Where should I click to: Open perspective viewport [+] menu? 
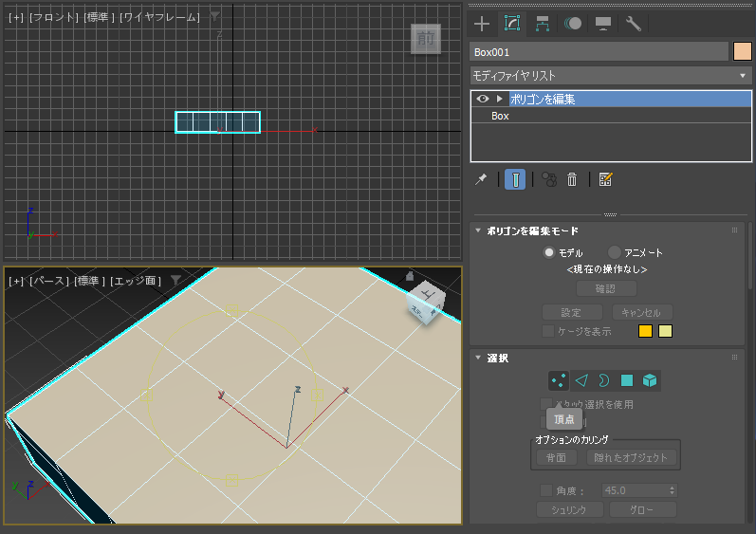click(x=16, y=281)
